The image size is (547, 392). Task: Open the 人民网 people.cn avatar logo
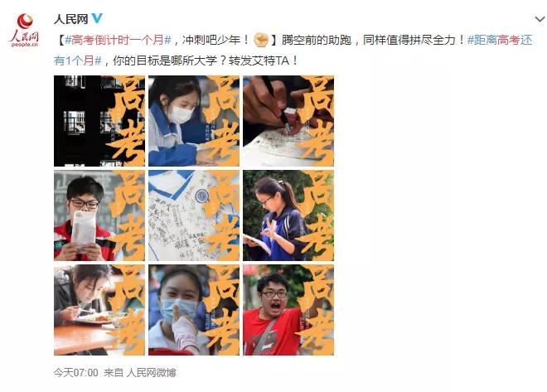tap(25, 30)
